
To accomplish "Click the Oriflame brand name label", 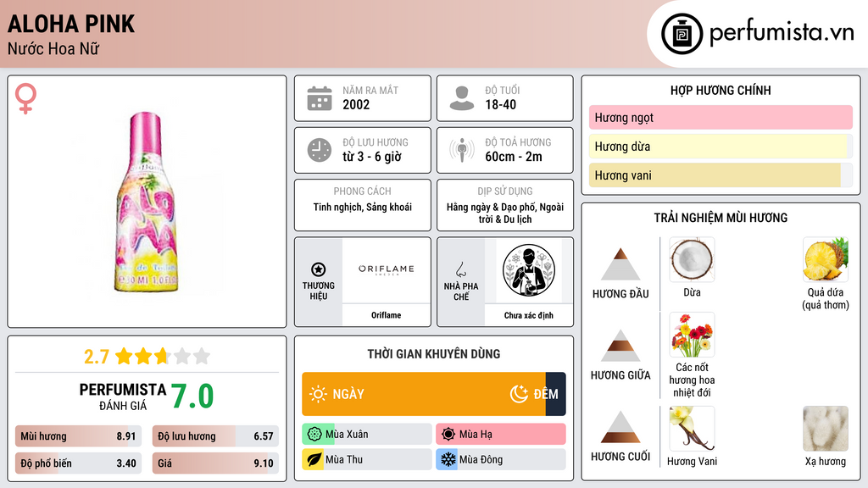I will click(x=386, y=315).
